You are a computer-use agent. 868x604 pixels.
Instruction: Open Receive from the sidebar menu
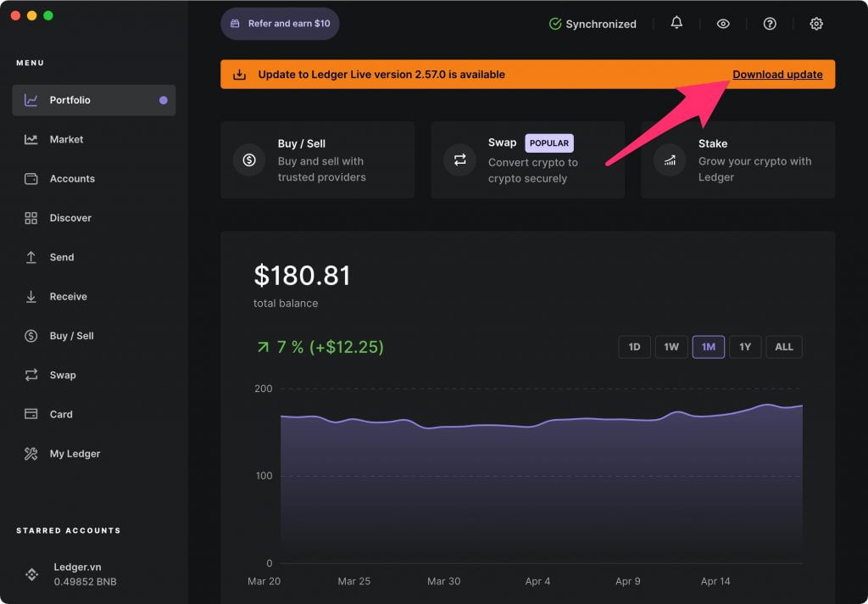[x=93, y=296]
